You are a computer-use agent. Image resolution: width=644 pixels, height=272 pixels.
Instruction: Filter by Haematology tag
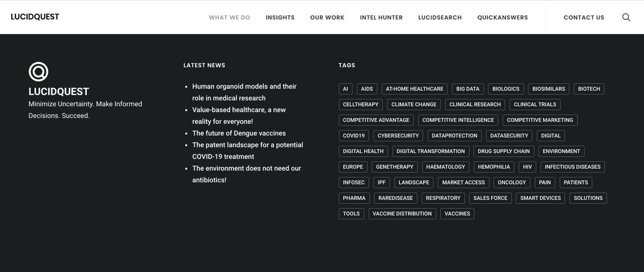tap(446, 167)
